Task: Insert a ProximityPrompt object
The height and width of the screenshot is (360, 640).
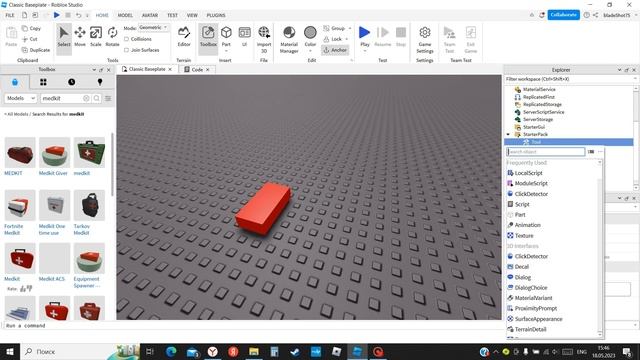Action: pyautogui.click(x=536, y=308)
